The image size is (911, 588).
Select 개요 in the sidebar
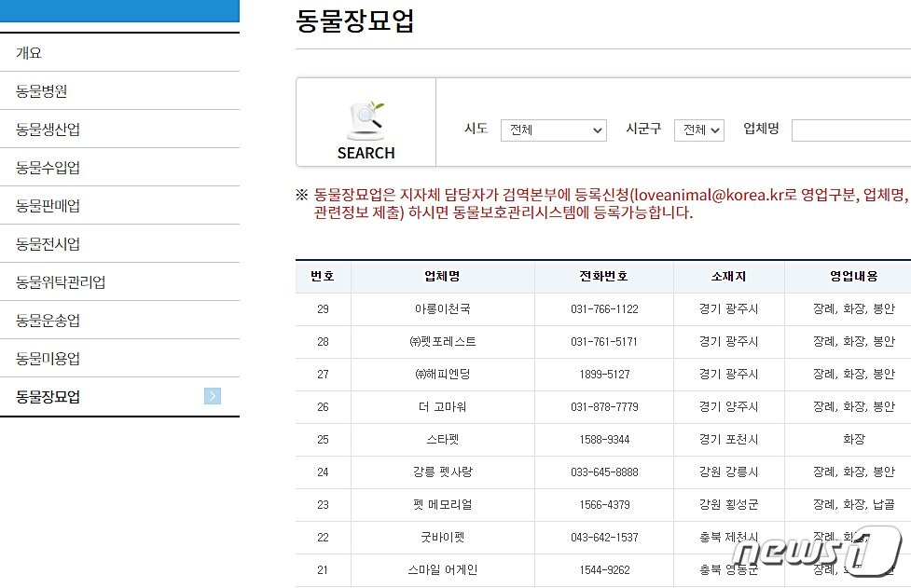tap(31, 52)
